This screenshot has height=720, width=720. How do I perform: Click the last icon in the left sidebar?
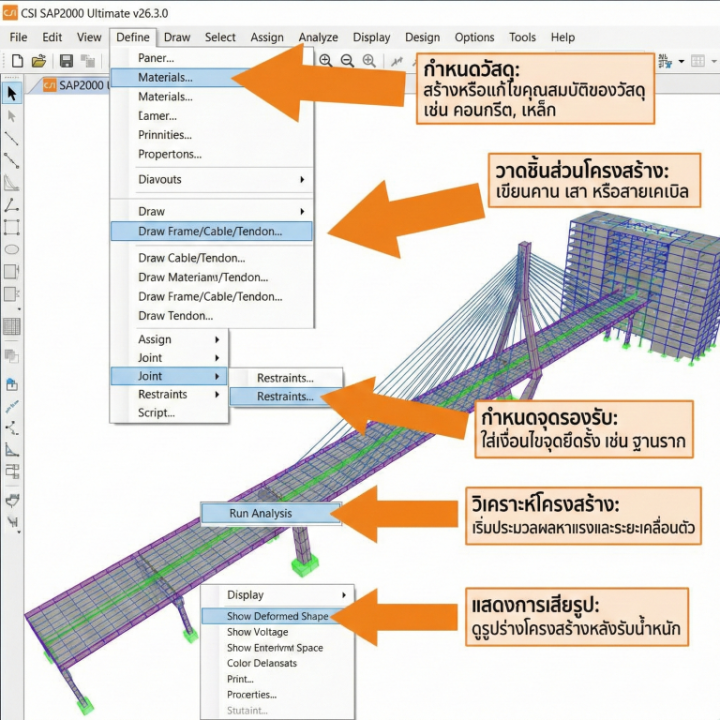click(x=12, y=522)
